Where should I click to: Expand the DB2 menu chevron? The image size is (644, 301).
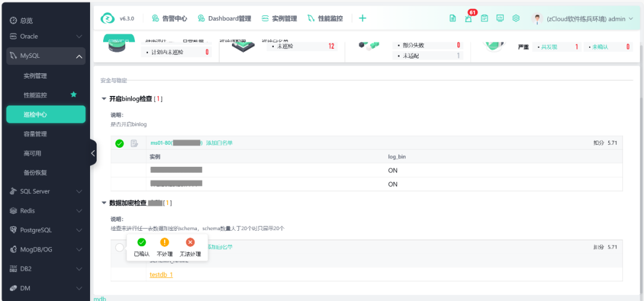80,269
